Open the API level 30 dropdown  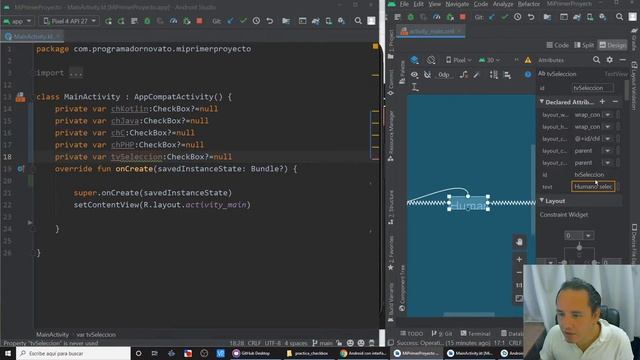tap(489, 60)
